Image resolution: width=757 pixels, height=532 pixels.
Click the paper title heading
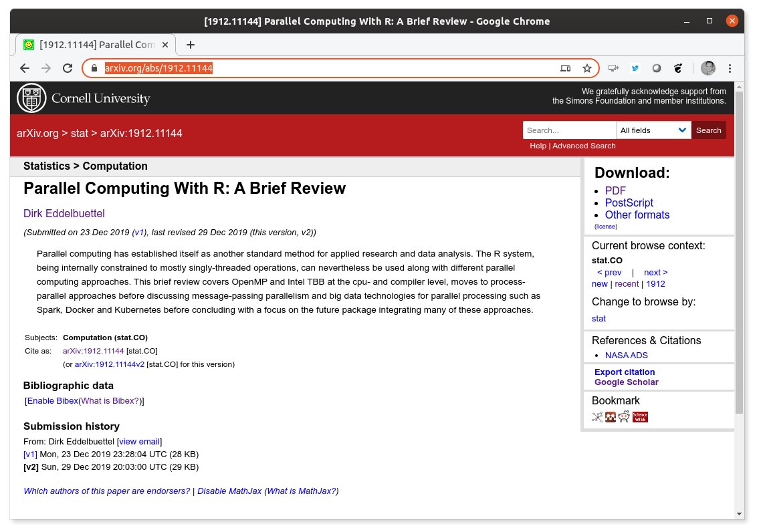[x=185, y=188]
